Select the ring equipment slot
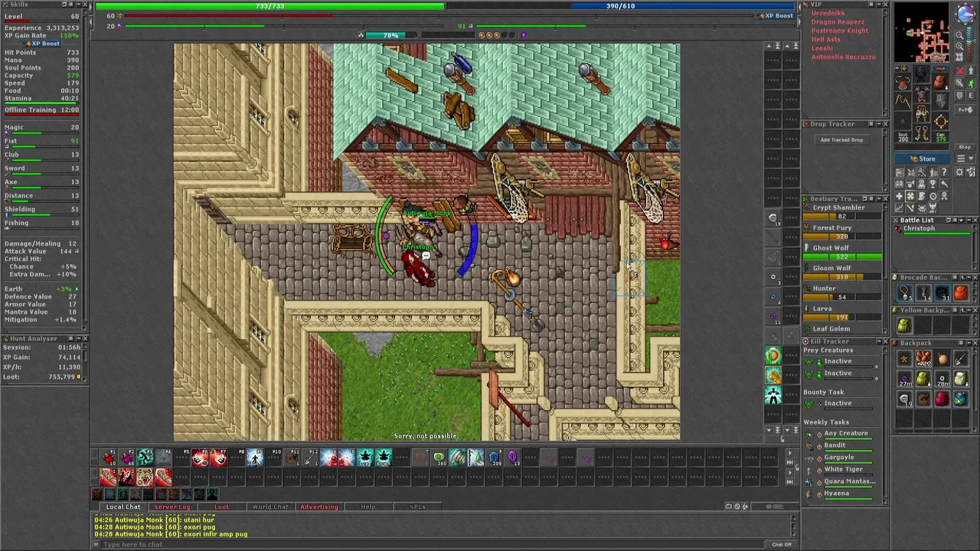This screenshot has height=551, width=980. pyautogui.click(x=903, y=121)
